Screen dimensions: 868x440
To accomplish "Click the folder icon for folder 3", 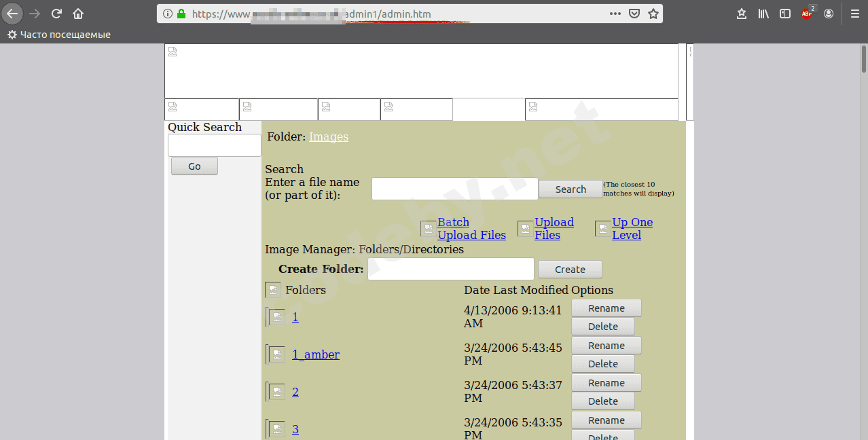I will tap(277, 429).
